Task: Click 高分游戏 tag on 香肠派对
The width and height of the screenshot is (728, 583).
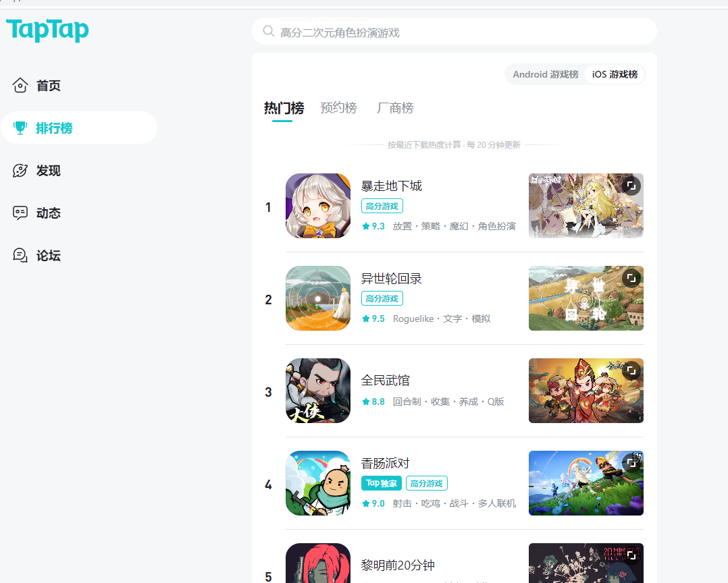Action: 427,483
